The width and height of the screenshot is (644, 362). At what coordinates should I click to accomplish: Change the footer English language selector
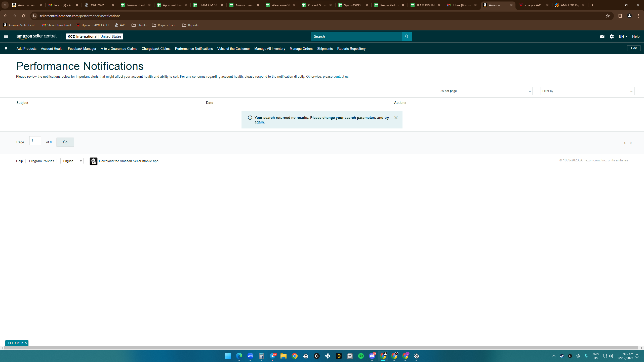point(72,161)
